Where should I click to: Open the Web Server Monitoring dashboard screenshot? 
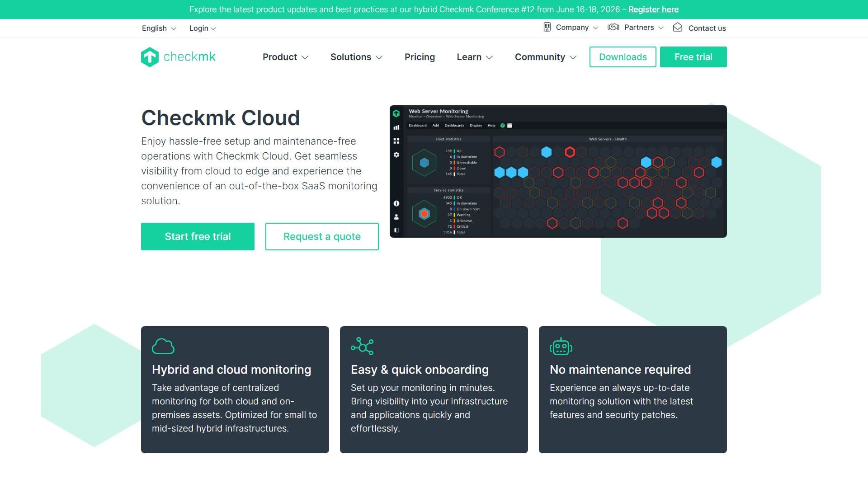pos(558,171)
